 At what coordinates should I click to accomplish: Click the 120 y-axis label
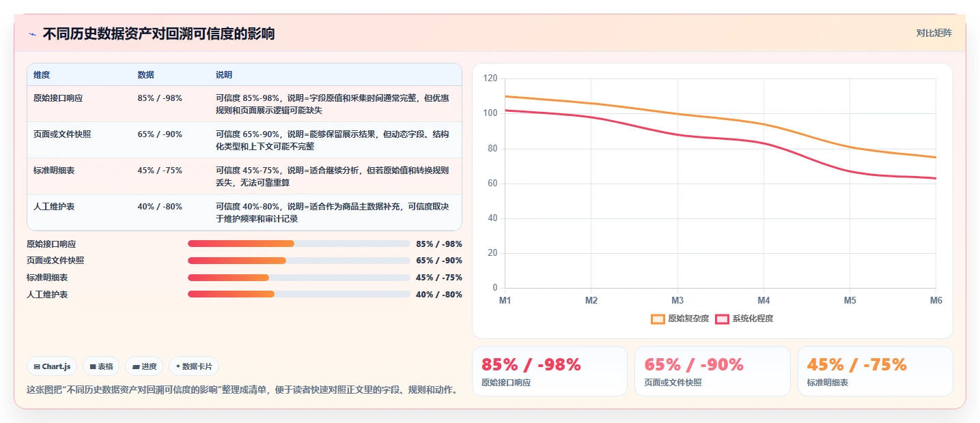coord(490,78)
